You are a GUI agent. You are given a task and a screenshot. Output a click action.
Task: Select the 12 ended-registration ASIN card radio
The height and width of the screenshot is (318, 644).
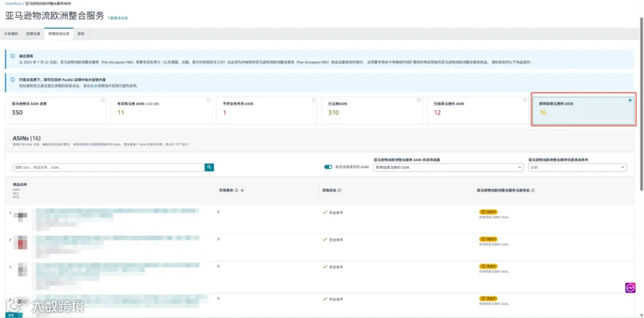[525, 100]
